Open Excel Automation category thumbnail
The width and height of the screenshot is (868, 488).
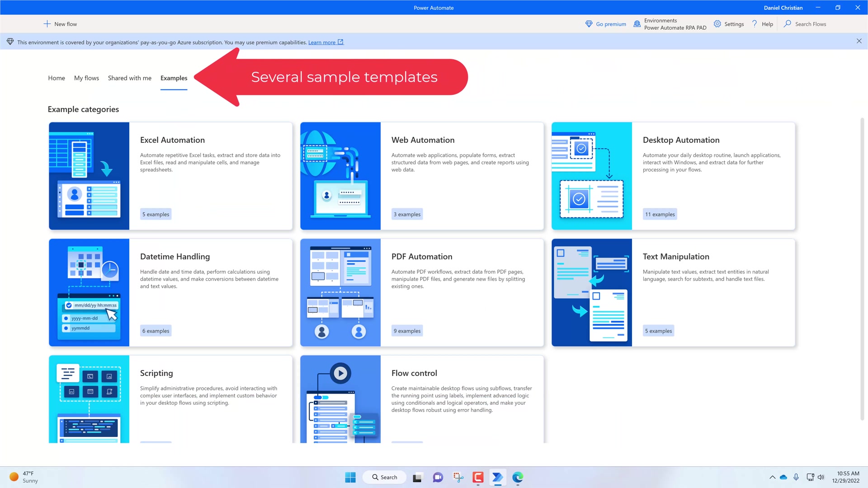89,176
